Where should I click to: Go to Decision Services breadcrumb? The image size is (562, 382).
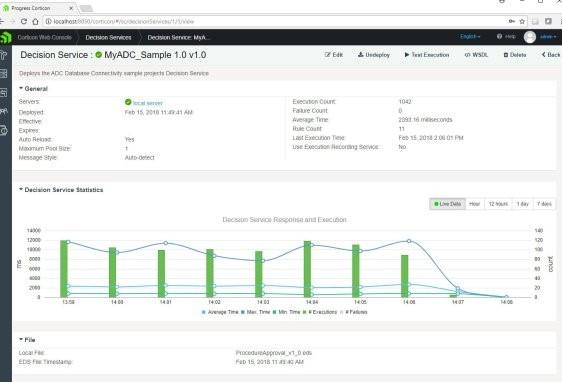click(108, 37)
